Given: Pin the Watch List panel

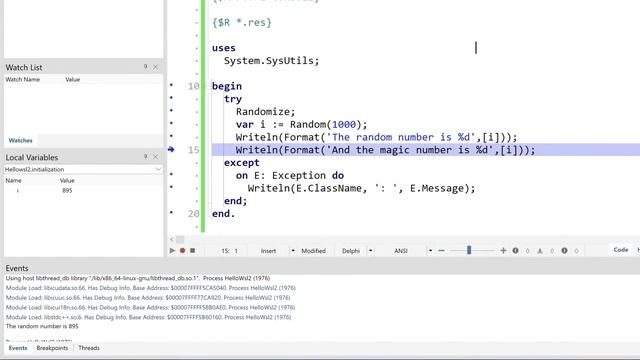Looking at the screenshot, I should (x=146, y=67).
